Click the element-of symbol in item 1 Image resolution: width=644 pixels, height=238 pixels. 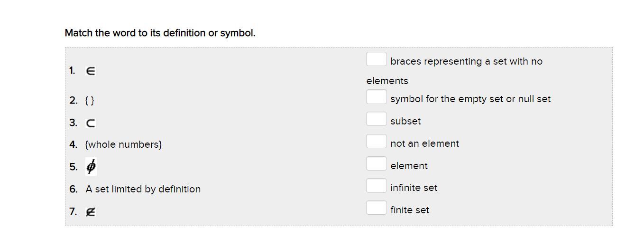[x=91, y=71]
